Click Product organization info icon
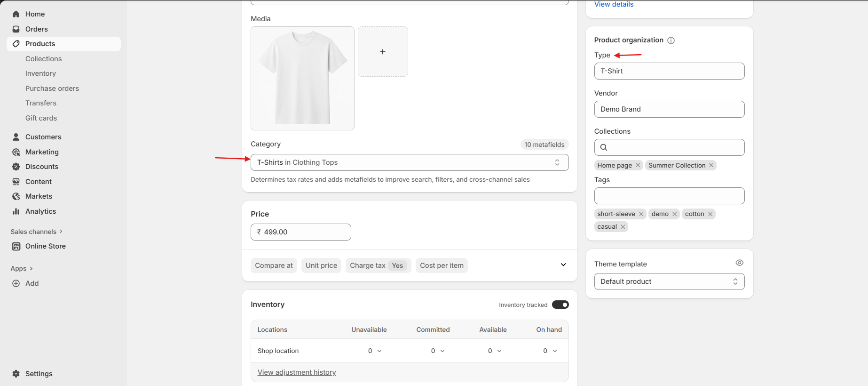 click(x=671, y=40)
